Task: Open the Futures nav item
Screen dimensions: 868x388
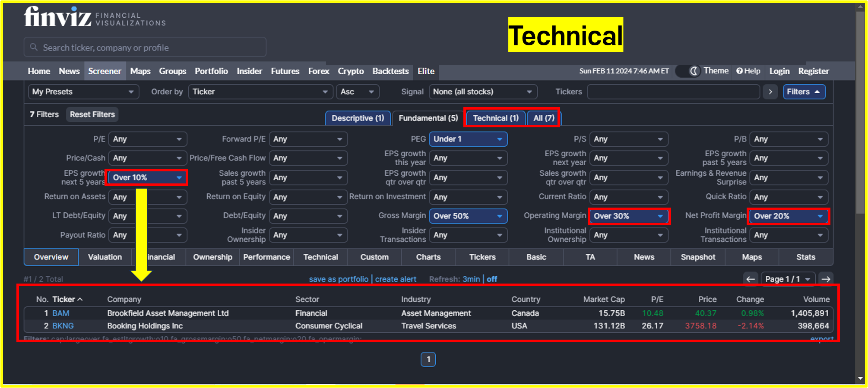Action: (x=285, y=71)
